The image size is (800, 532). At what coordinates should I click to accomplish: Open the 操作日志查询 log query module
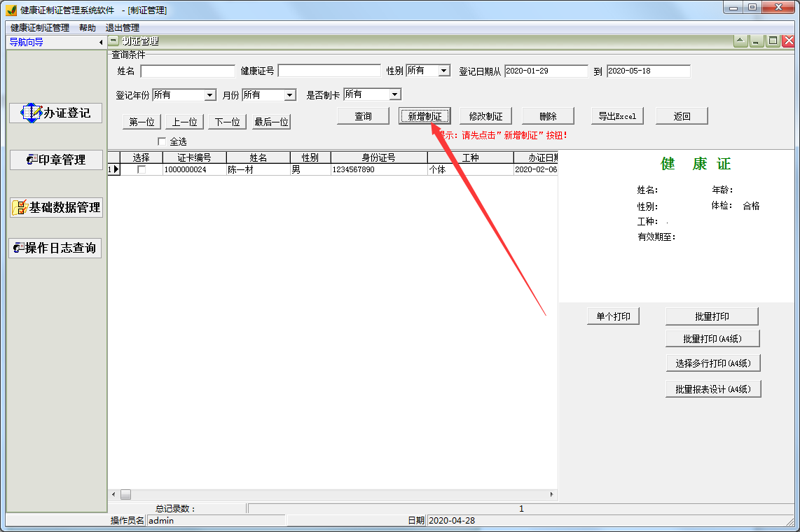[55, 248]
